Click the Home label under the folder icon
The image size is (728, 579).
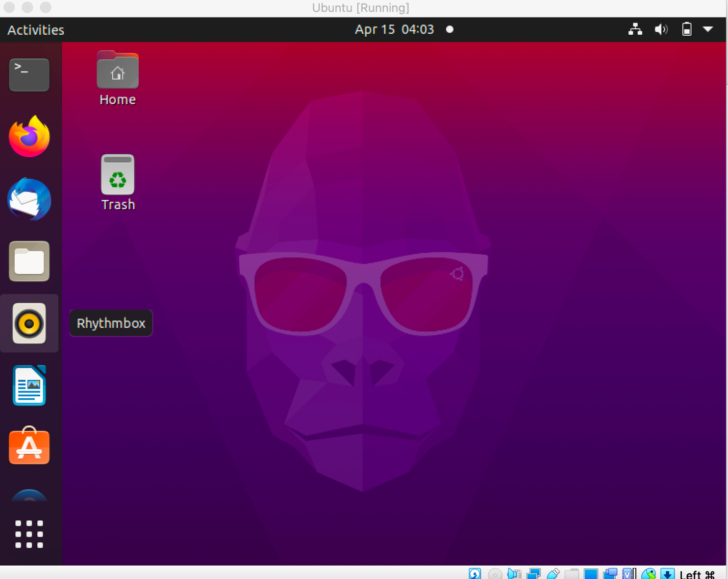[x=117, y=100]
